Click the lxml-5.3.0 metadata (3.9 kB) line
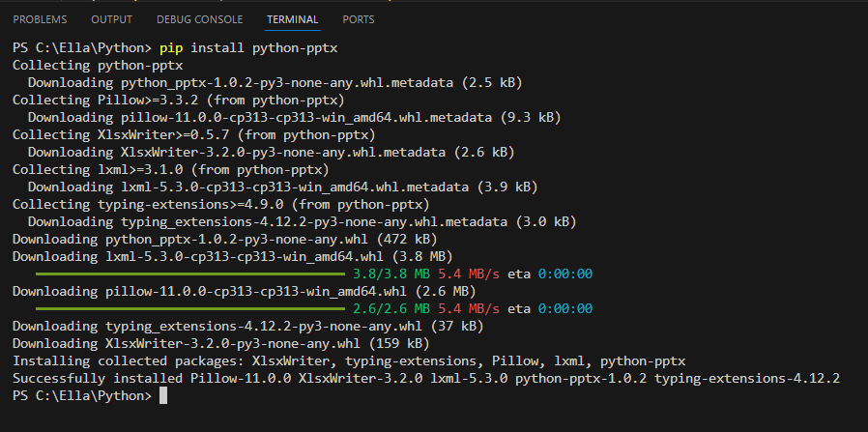868x432 pixels. [283, 187]
